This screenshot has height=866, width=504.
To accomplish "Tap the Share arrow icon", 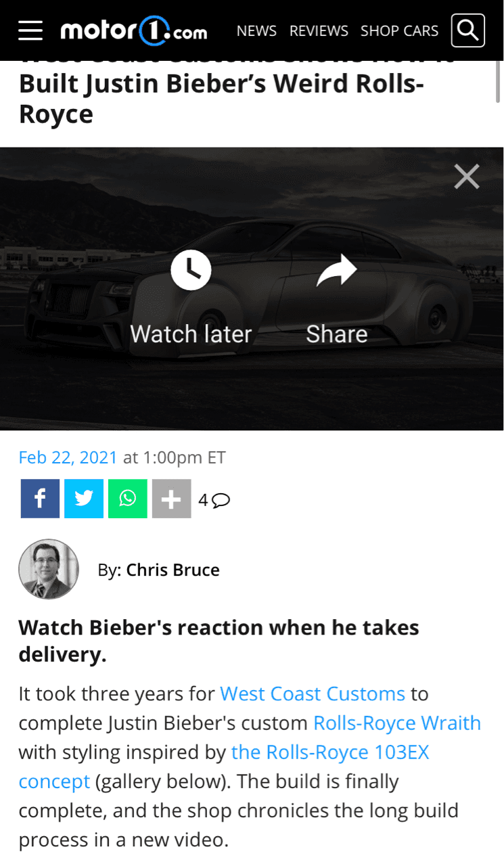I will (337, 271).
